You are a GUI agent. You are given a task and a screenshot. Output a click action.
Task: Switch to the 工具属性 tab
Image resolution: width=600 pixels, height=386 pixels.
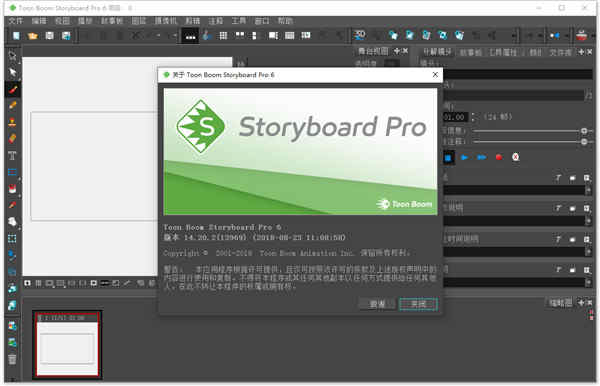point(503,52)
